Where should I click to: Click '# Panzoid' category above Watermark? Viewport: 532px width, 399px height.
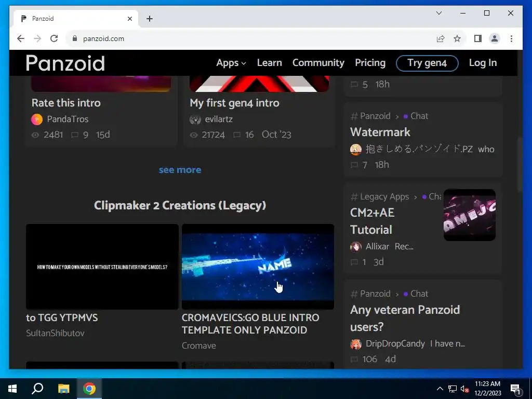click(370, 116)
